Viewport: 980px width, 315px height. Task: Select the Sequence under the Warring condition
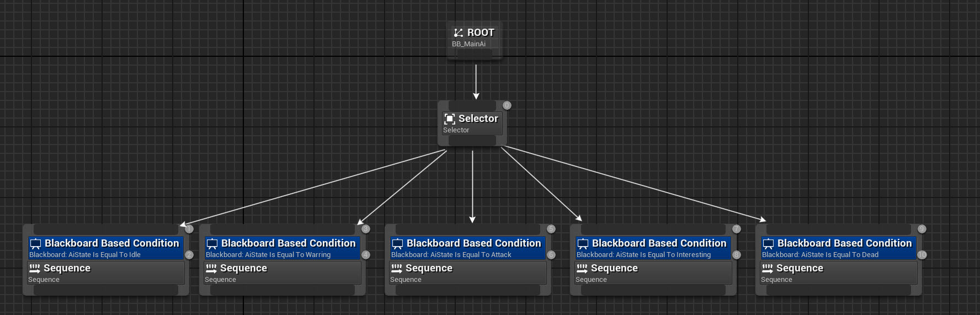point(283,273)
